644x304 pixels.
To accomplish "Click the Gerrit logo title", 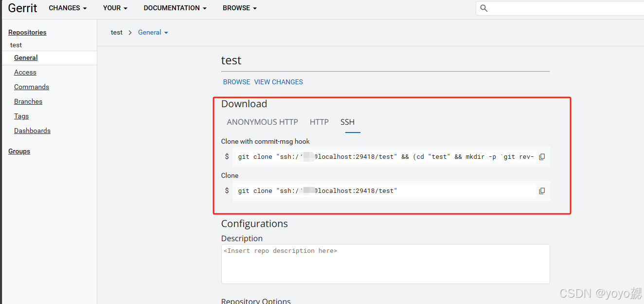I will click(x=23, y=8).
